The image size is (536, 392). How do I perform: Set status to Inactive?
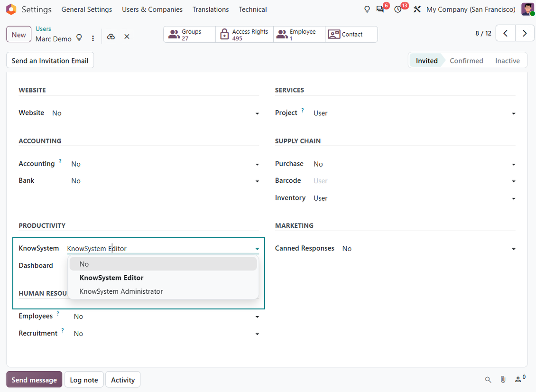[507, 61]
